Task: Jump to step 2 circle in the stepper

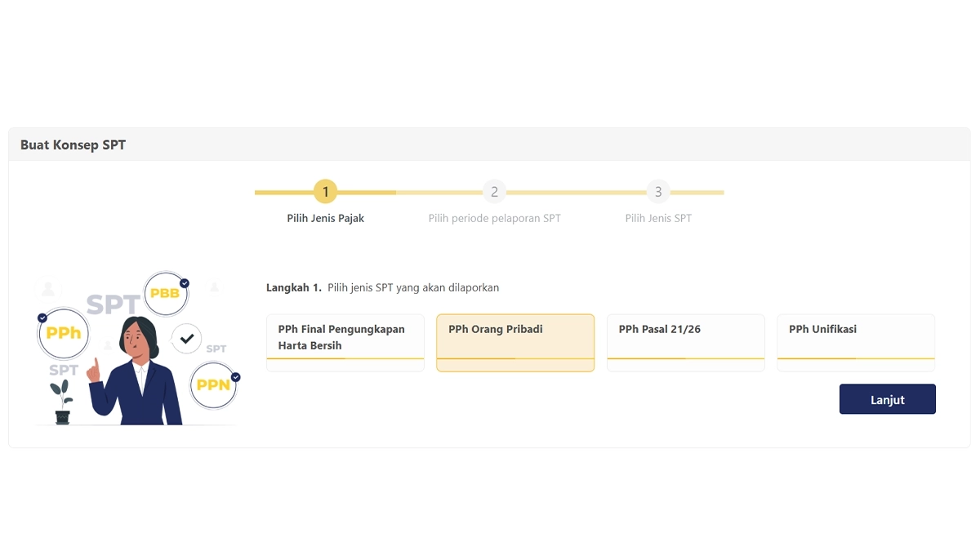Action: [x=494, y=192]
